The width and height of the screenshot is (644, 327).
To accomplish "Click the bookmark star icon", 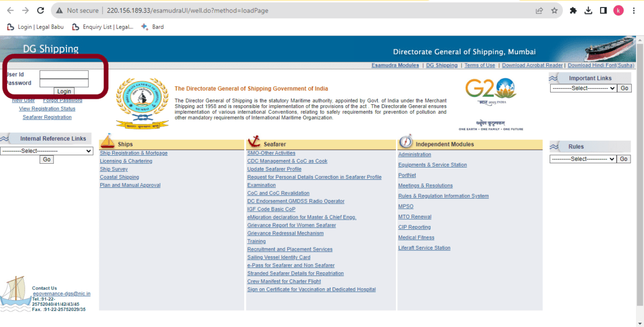I will [554, 10].
